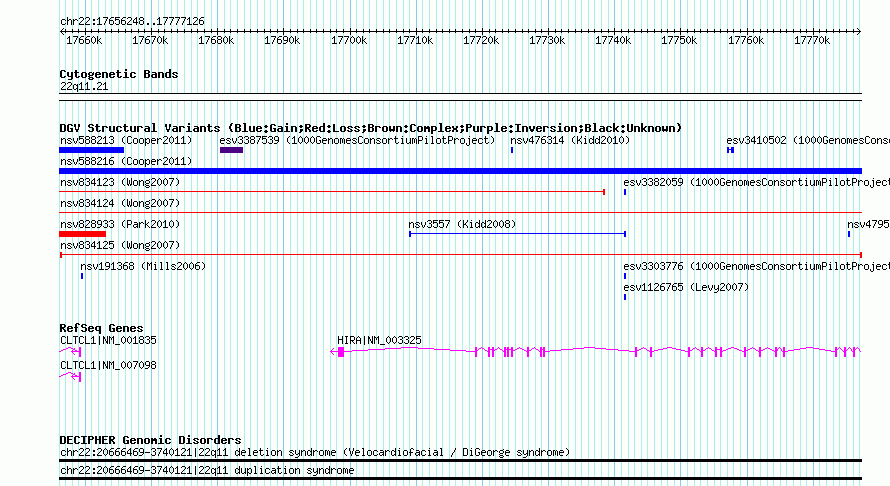Select the purple esv3387539 inversion bar
This screenshot has width=890, height=486.
231,150
